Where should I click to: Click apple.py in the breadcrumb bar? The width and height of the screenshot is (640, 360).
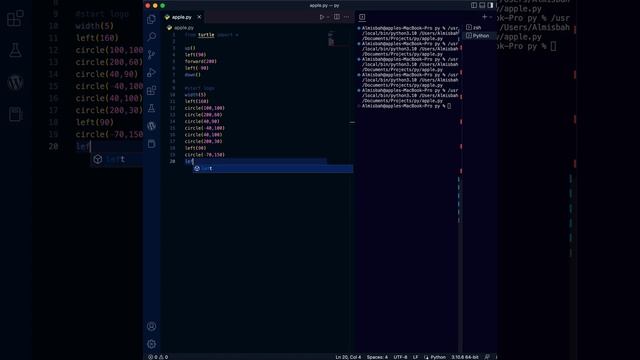pyautogui.click(x=184, y=28)
